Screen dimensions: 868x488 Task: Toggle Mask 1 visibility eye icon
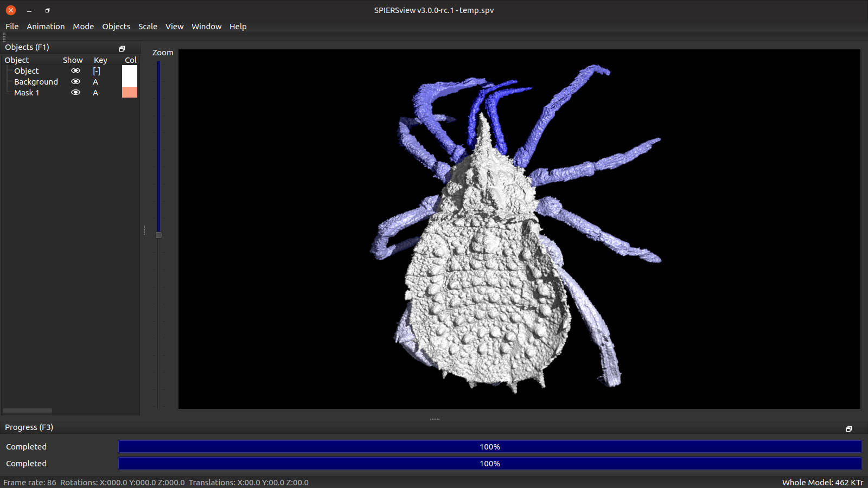point(75,93)
